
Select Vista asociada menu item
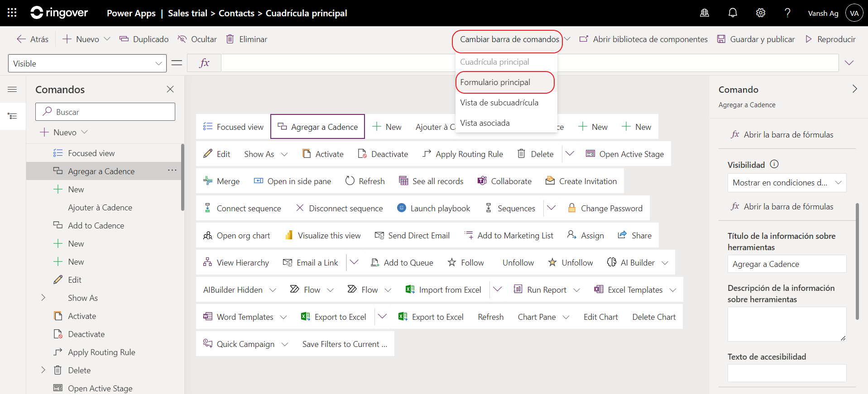click(x=506, y=123)
